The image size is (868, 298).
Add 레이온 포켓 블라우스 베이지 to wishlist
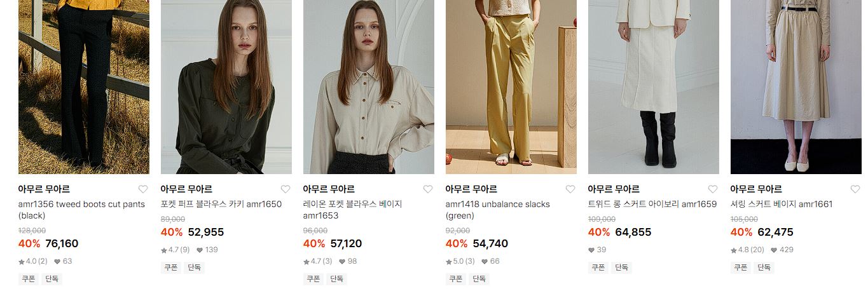click(x=428, y=189)
